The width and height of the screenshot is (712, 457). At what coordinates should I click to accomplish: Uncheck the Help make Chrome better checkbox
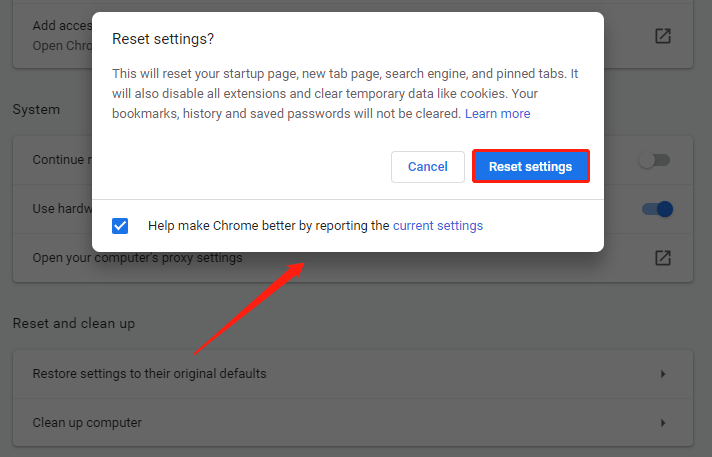120,226
